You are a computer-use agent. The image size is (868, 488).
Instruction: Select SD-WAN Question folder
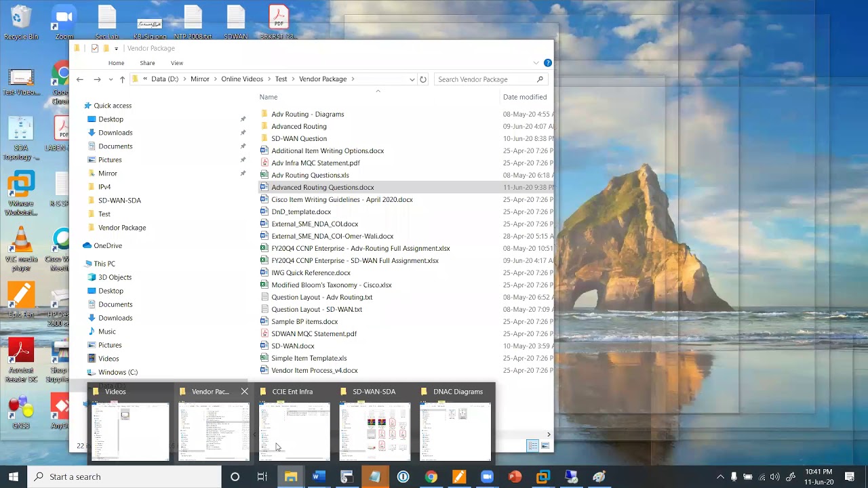pos(299,139)
